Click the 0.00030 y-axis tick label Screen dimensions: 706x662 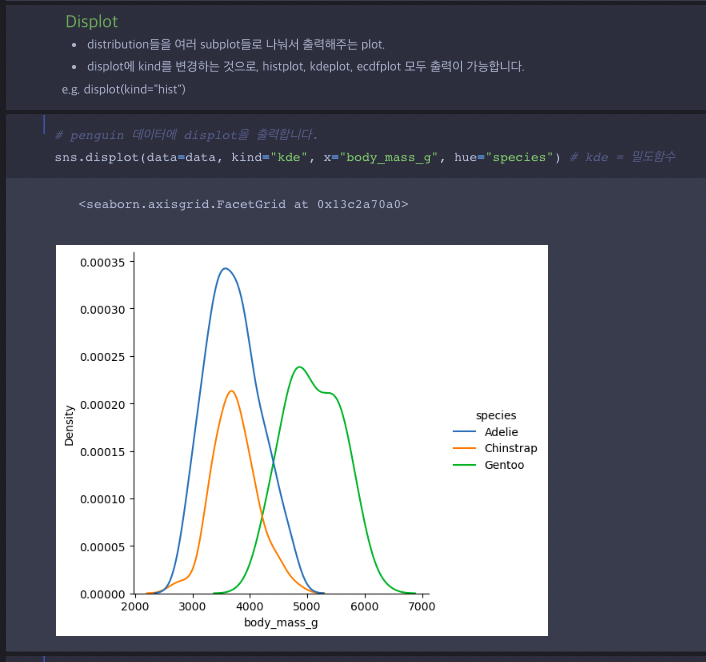pos(103,310)
